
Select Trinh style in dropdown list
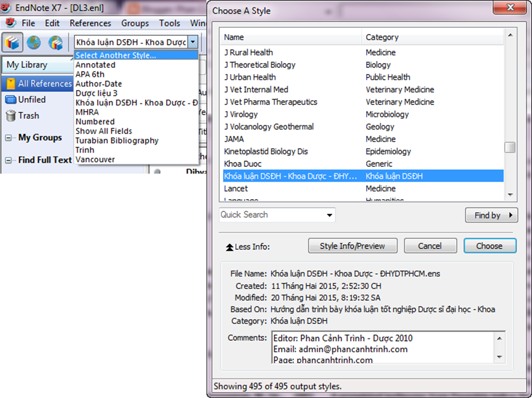(x=136, y=150)
